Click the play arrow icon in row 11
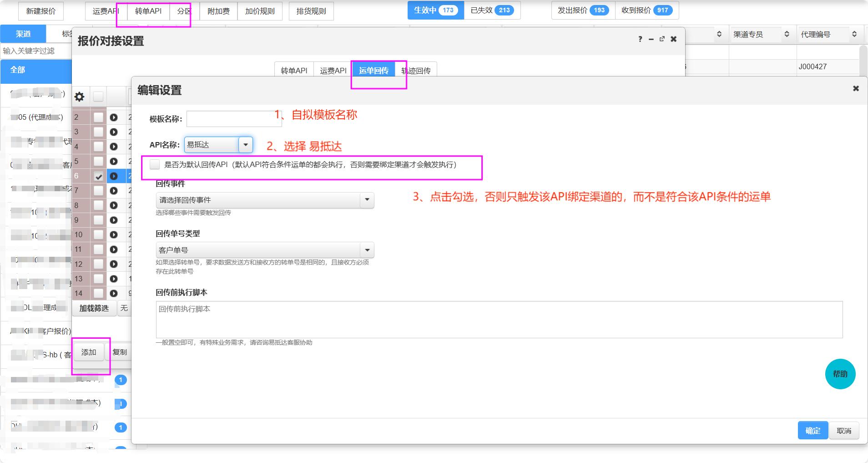 click(114, 249)
